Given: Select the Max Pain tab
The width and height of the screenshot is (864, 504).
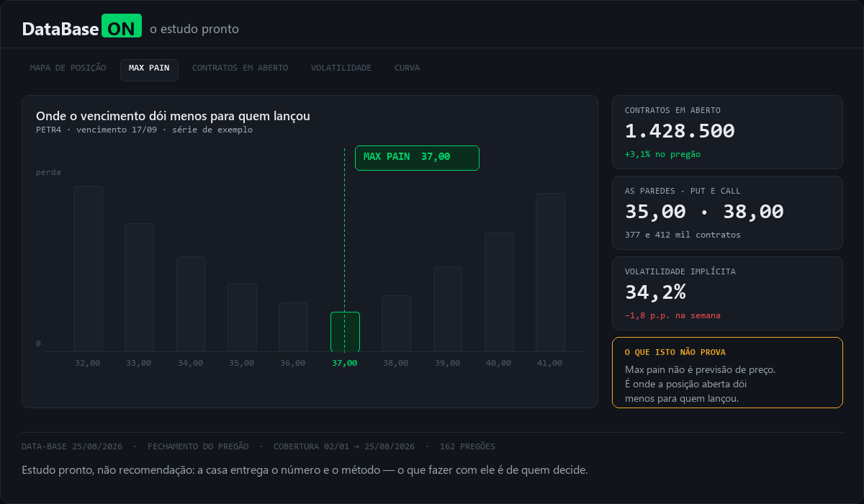Looking at the screenshot, I should click(x=149, y=70).
